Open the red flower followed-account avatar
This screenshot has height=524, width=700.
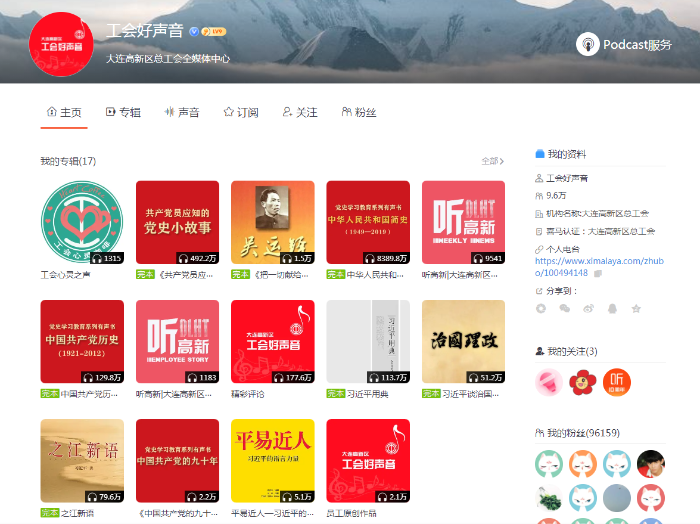pyautogui.click(x=582, y=381)
